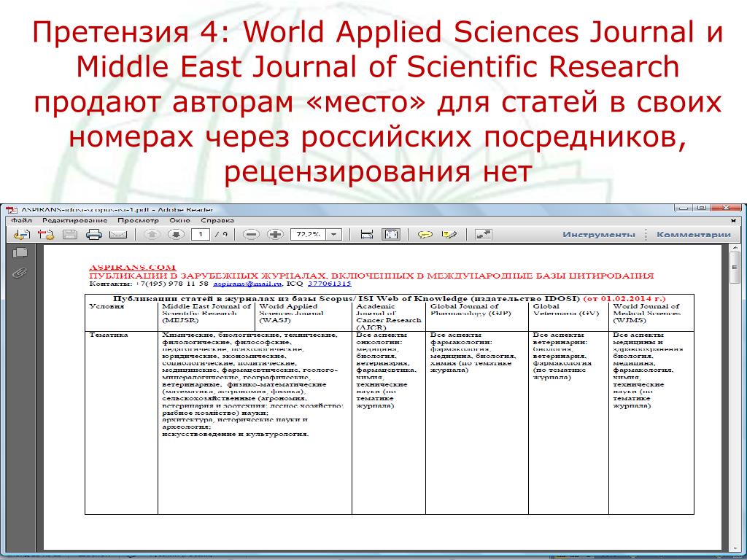Click the ICQ number 377061315 link
Image resolution: width=747 pixels, height=560 pixels.
point(330,284)
